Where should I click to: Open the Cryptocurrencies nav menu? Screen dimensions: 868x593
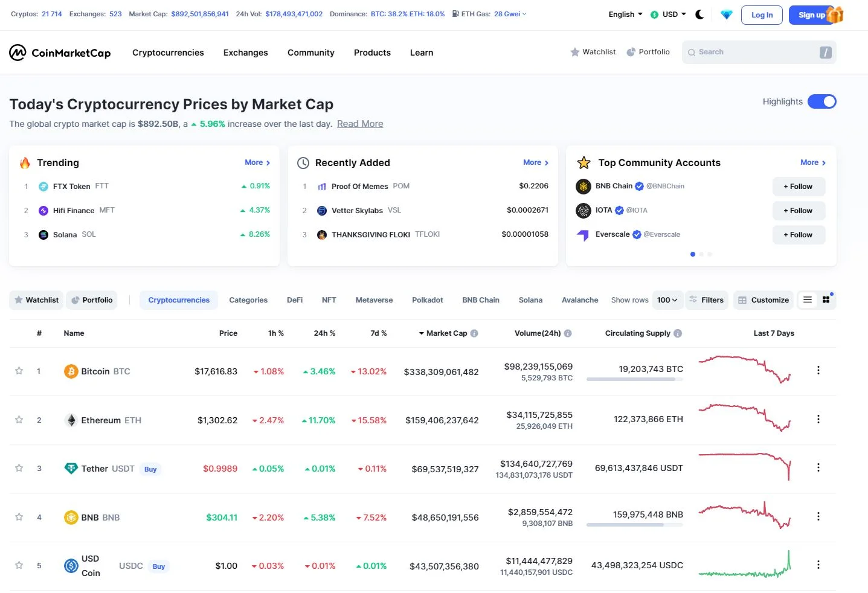click(x=168, y=53)
